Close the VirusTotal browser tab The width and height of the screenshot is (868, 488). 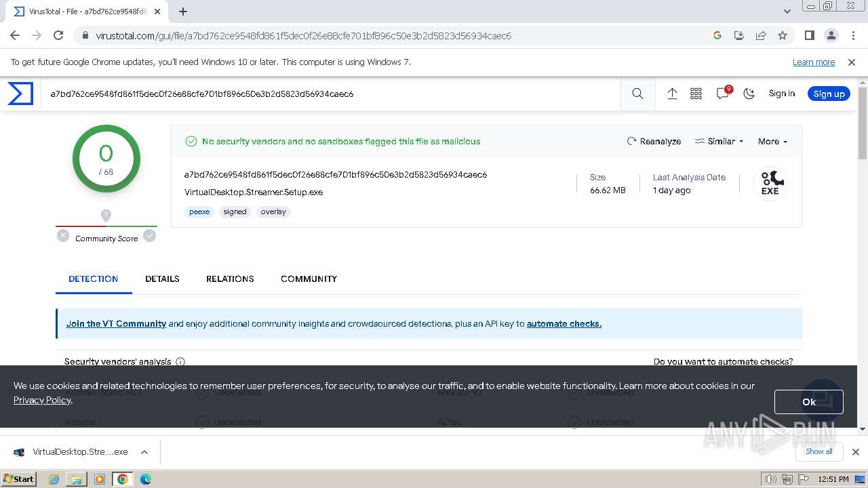pyautogui.click(x=157, y=12)
